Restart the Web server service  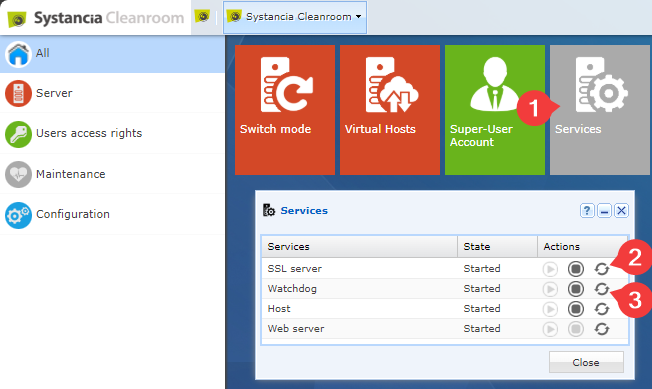click(602, 329)
